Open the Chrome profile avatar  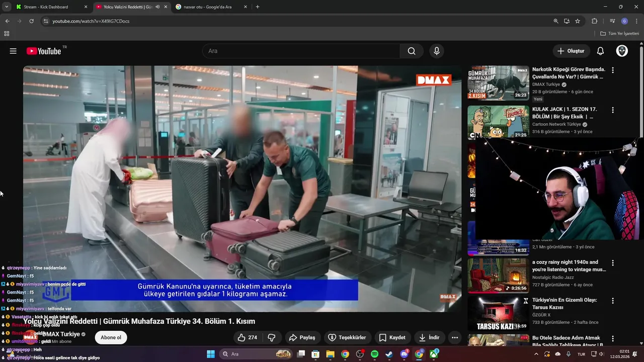(x=624, y=21)
